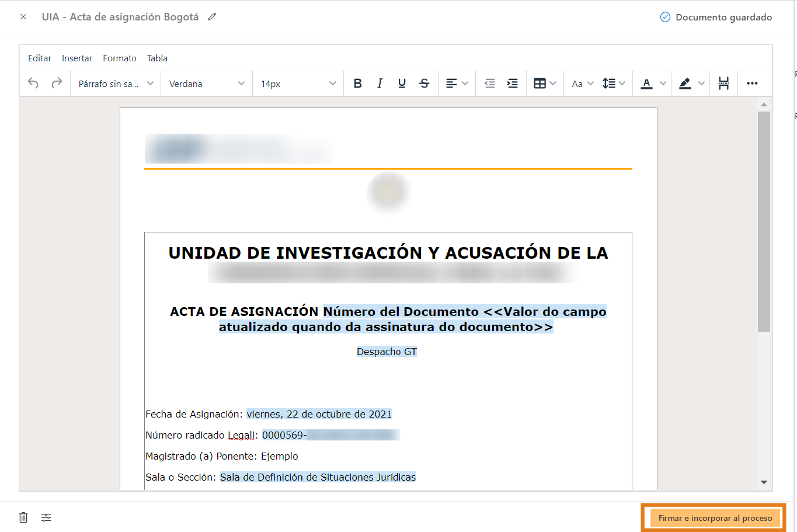Italicize the selected text
The width and height of the screenshot is (797, 532).
coord(380,83)
